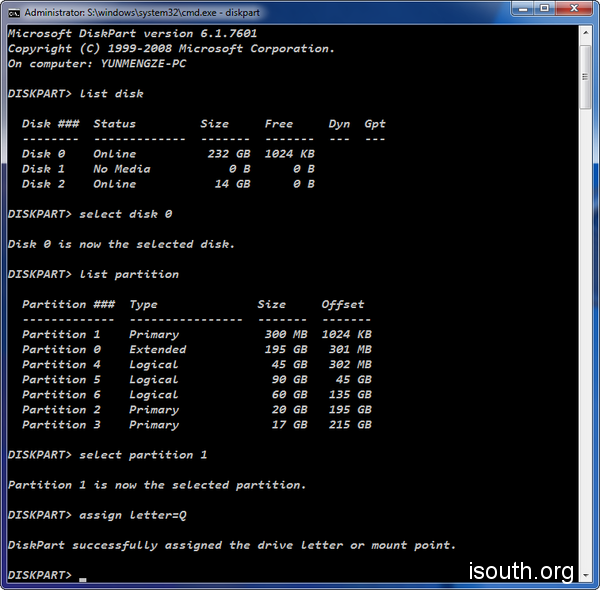Screen dimensions: 600x590
Task: Click the Disk 0 Online row
Action: pyautogui.click(x=168, y=154)
